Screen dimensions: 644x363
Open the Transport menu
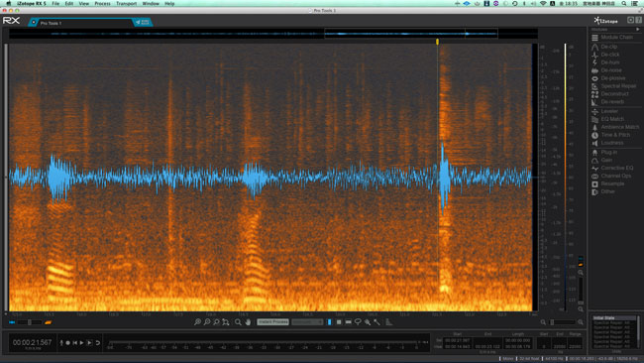(126, 3)
